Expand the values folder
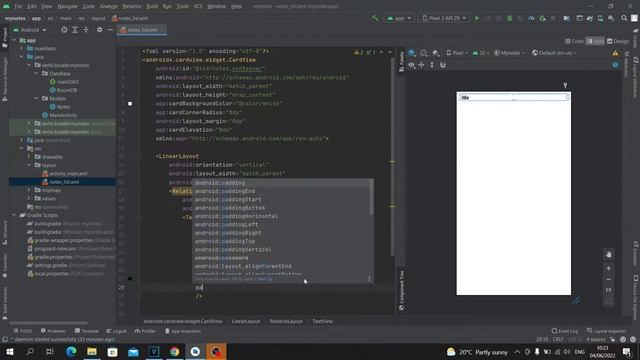 29,198
